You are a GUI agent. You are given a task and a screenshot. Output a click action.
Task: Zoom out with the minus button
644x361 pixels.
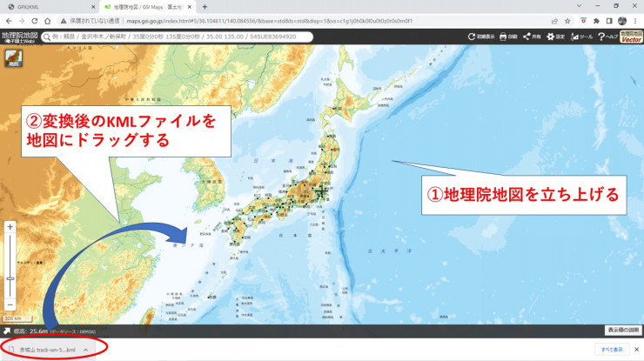[x=10, y=304]
